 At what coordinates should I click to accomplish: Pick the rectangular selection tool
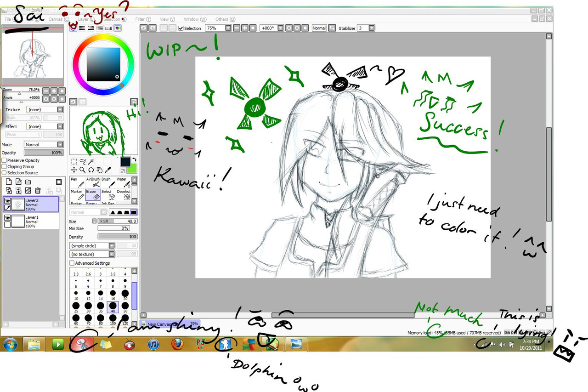pyautogui.click(x=74, y=161)
